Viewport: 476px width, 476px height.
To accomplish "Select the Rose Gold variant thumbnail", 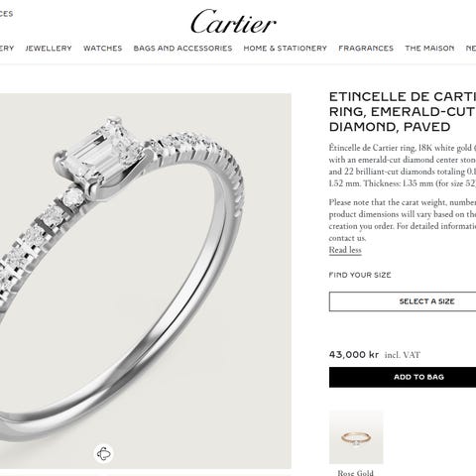I will click(356, 437).
